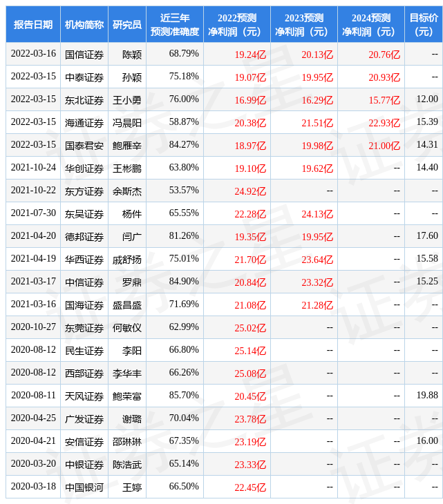
Task: Click the 22.45亿 profit forecast
Action: pyautogui.click(x=250, y=488)
